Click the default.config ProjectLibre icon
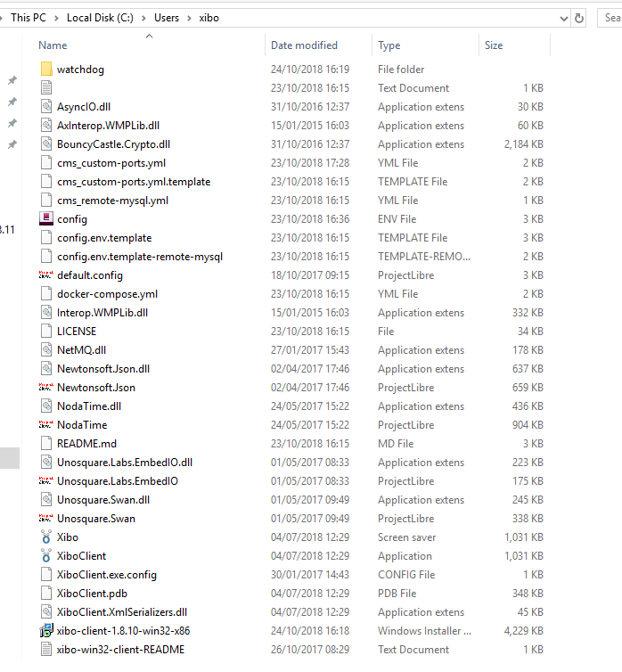This screenshot has width=622, height=672. point(45,275)
